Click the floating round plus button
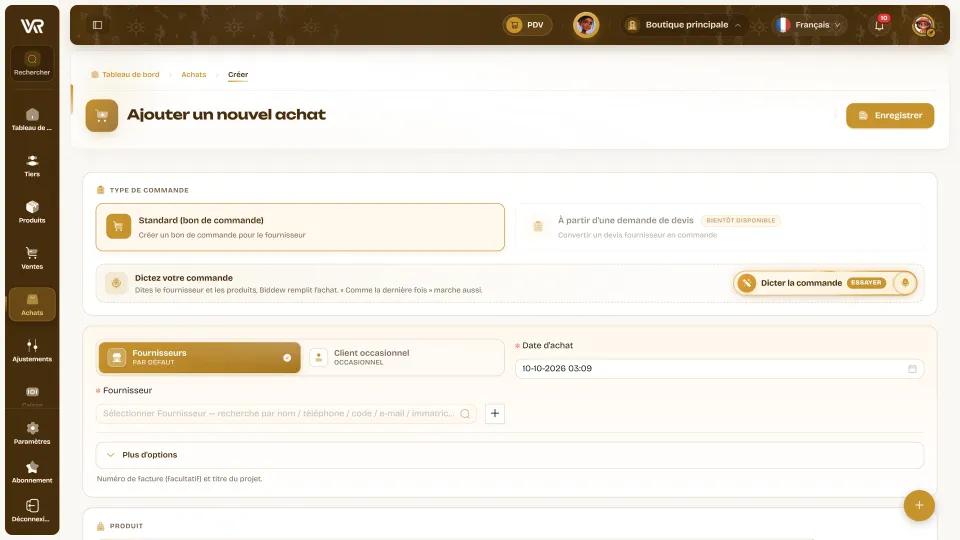960x540 pixels. (918, 505)
